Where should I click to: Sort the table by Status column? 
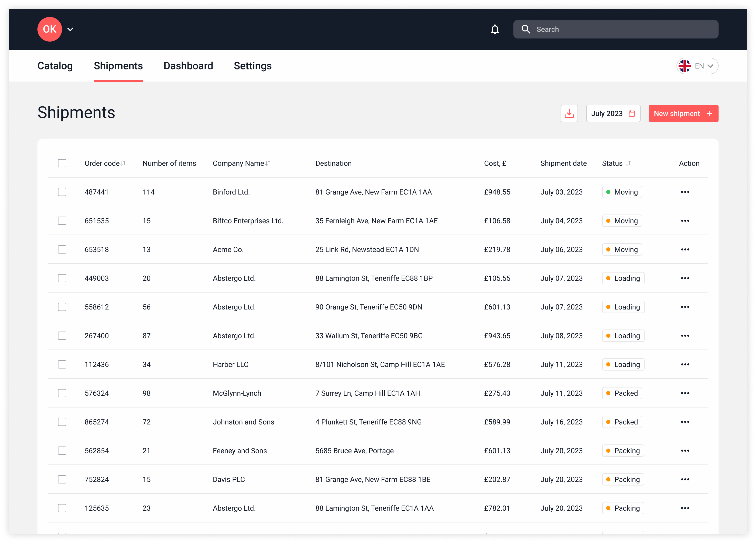coord(629,163)
